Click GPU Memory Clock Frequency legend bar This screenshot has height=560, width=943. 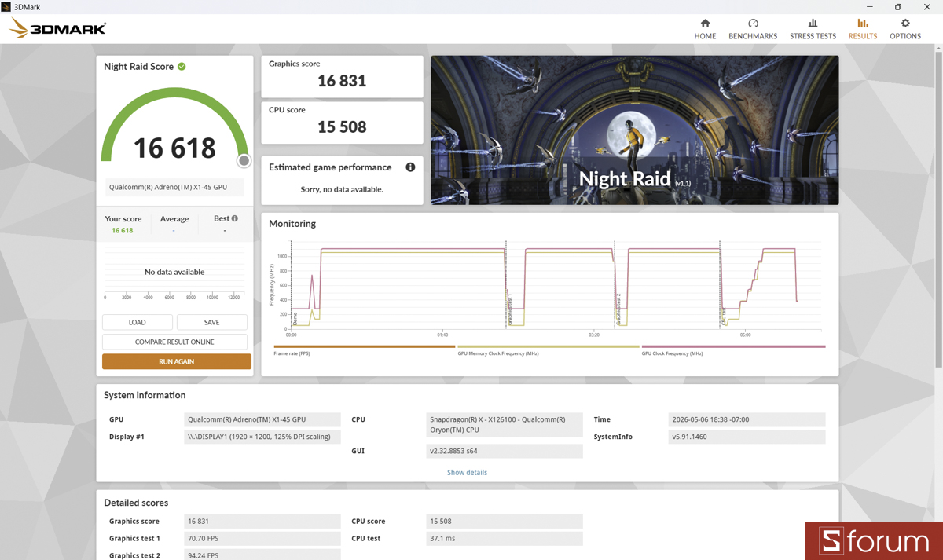pos(549,346)
